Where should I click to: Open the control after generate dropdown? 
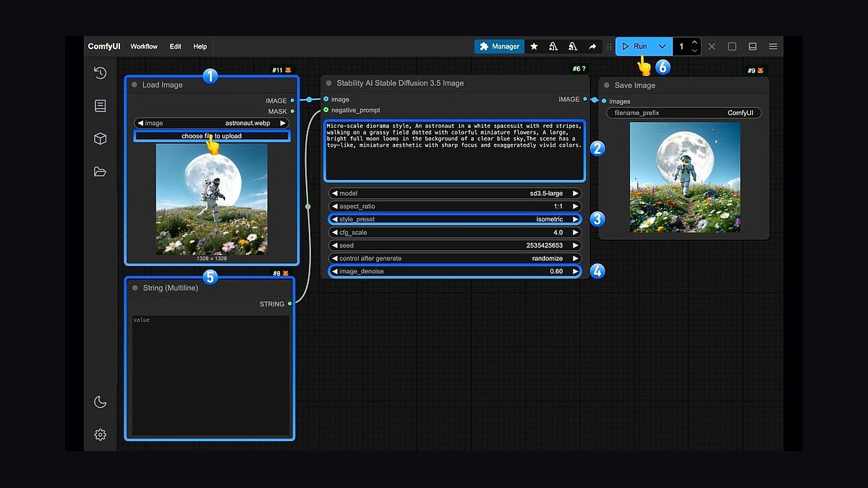point(455,258)
